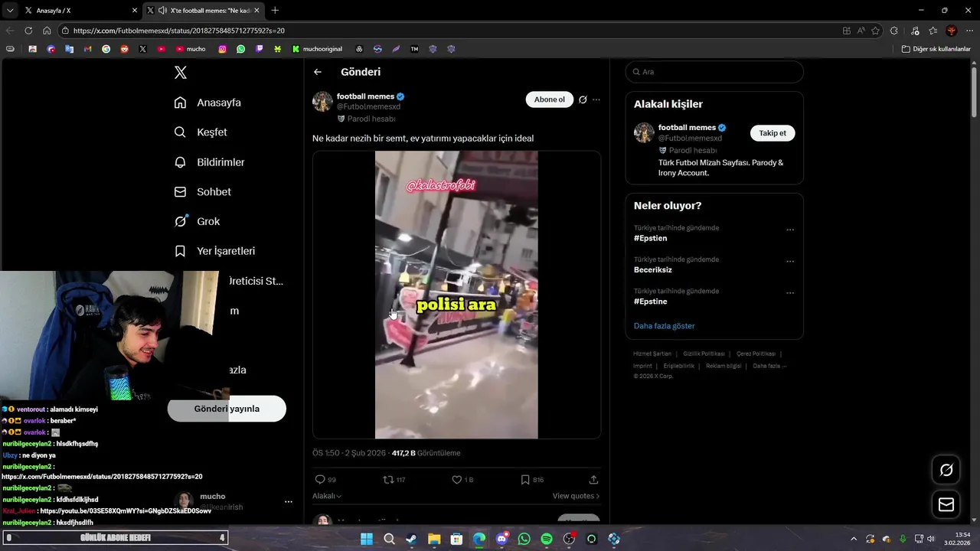Viewport: 980px width, 551px height.
Task: Open #Epstien trending topic
Action: pyautogui.click(x=650, y=238)
